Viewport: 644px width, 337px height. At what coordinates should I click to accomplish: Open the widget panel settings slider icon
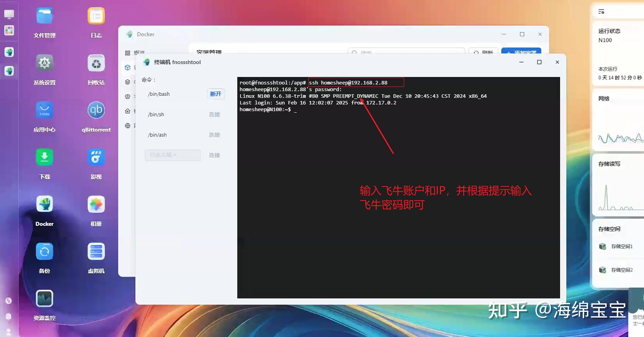[601, 11]
